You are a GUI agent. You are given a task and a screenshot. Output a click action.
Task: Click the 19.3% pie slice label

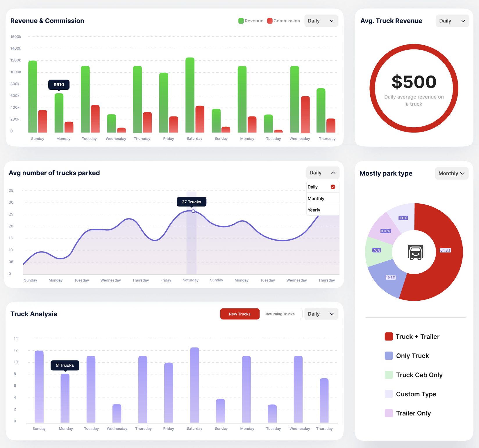391,278
